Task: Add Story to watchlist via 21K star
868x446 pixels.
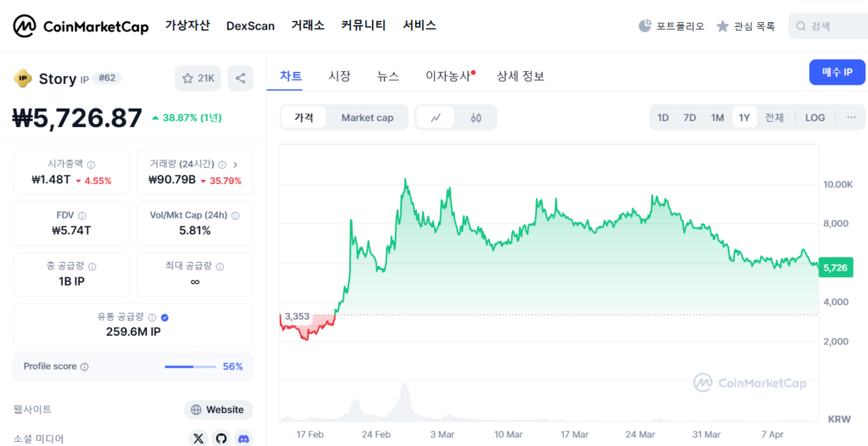Action: [x=198, y=79]
